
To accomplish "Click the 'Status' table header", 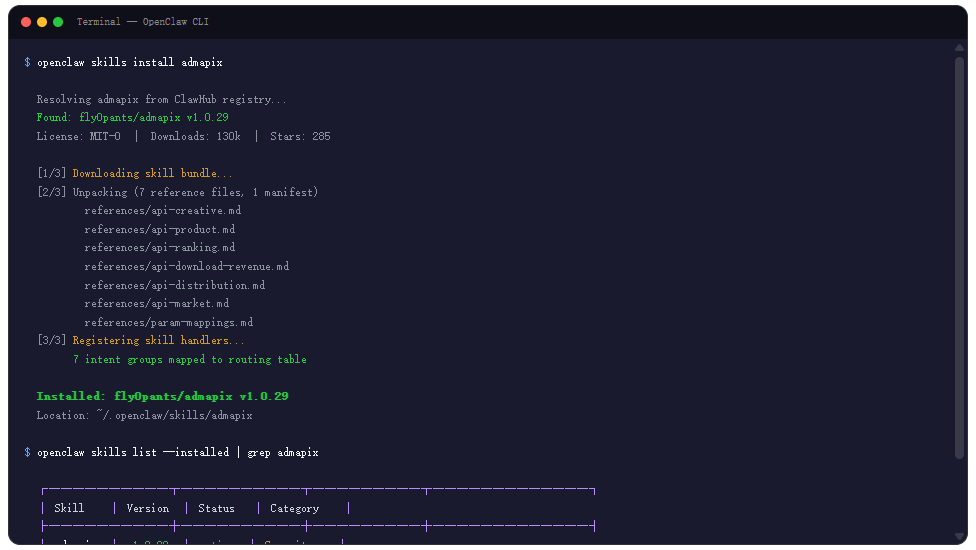I will pyautogui.click(x=216, y=508).
